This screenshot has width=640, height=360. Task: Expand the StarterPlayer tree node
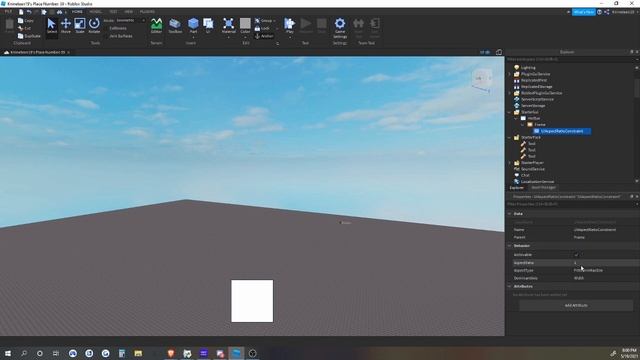tap(509, 162)
